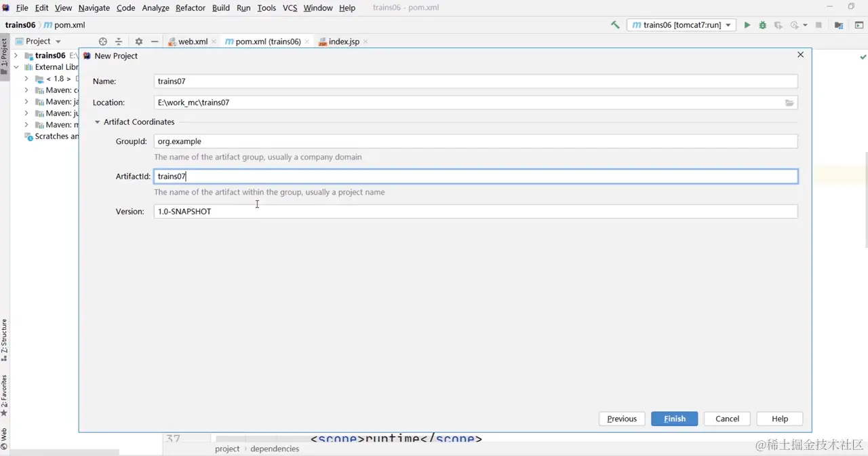
Task: Click the Cancel button
Action: (727, 419)
